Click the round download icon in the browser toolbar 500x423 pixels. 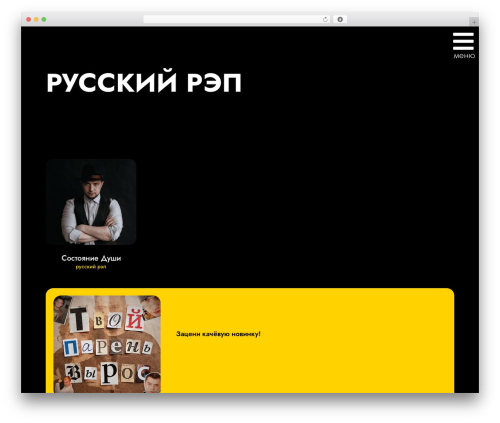pyautogui.click(x=340, y=20)
